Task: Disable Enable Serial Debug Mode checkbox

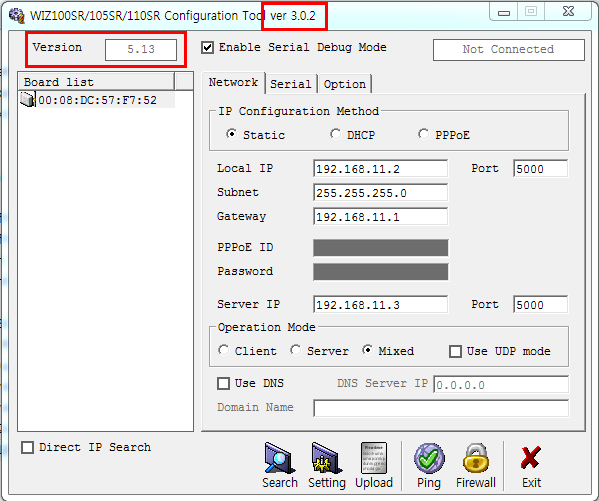Action: click(207, 48)
